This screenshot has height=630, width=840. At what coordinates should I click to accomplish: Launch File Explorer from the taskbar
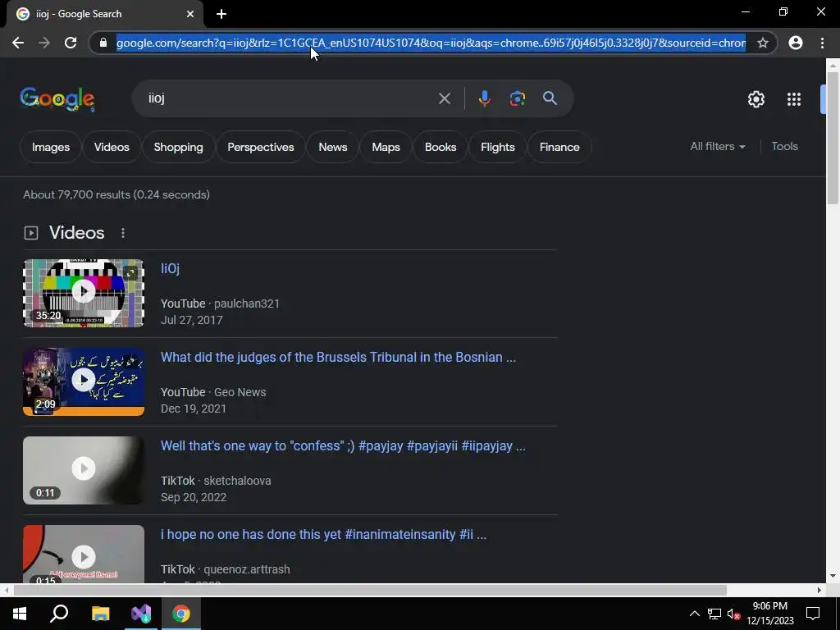[x=100, y=614]
